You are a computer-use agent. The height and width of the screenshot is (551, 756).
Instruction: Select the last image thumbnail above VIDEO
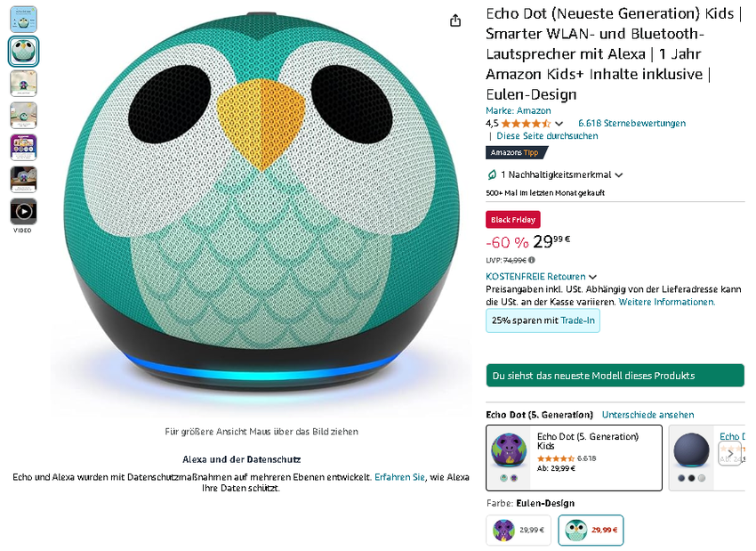[x=23, y=179]
